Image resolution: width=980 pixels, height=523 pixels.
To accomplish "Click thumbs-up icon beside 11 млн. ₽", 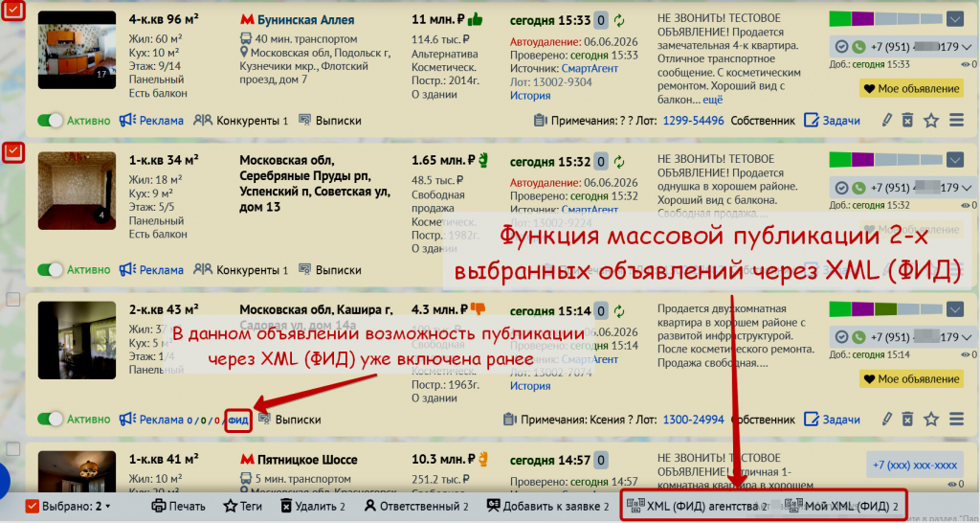I will tap(475, 19).
